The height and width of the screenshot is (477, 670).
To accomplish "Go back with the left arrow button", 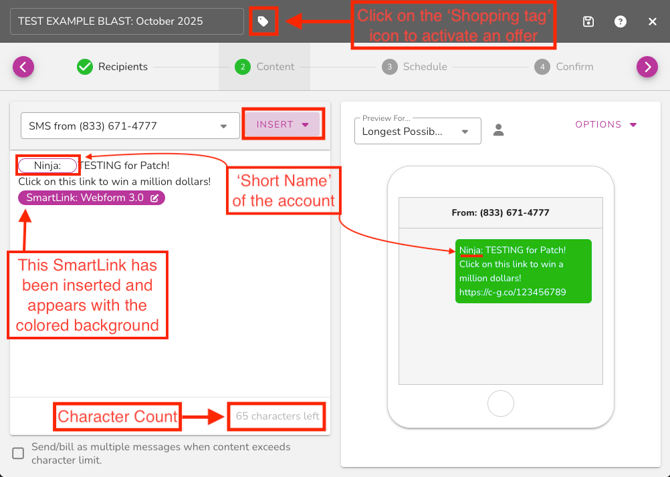I will pyautogui.click(x=23, y=67).
